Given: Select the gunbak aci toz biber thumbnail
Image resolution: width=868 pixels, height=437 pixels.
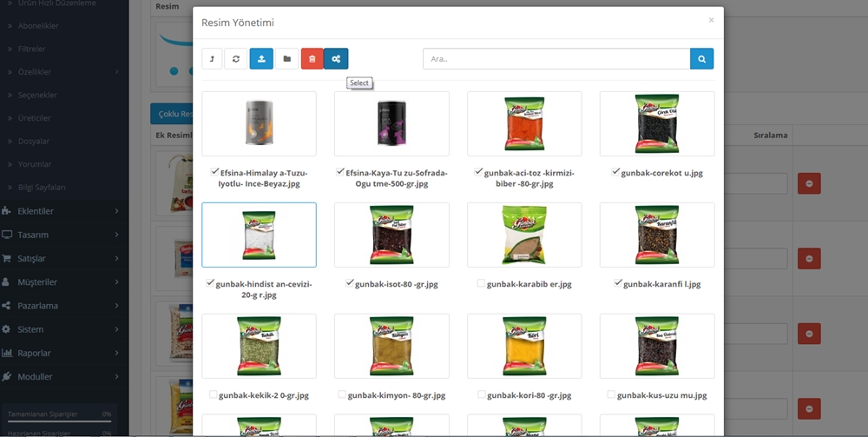Looking at the screenshot, I should (524, 123).
